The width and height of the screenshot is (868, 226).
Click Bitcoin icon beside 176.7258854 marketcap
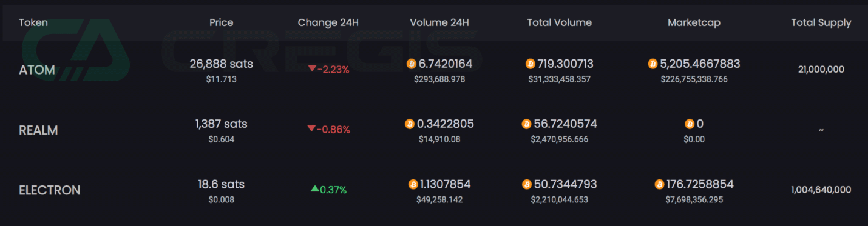point(660,184)
